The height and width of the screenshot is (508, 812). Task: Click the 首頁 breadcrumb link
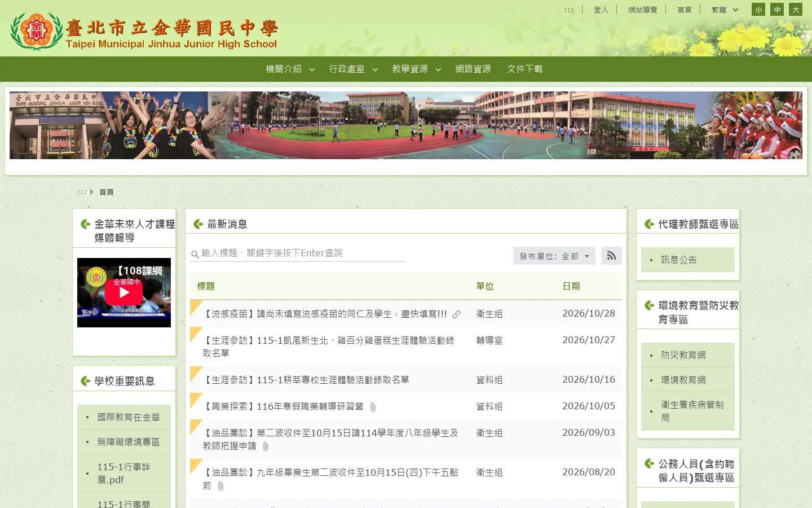(x=107, y=192)
